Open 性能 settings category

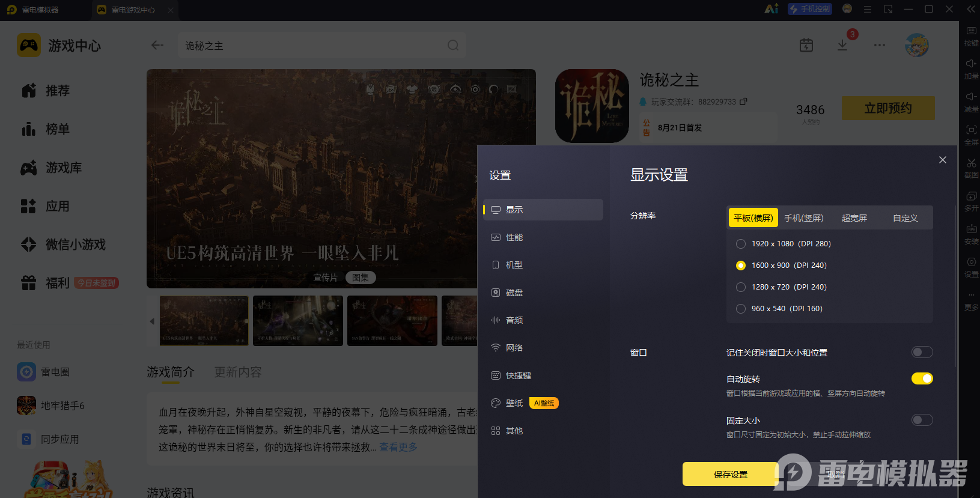[x=543, y=237]
